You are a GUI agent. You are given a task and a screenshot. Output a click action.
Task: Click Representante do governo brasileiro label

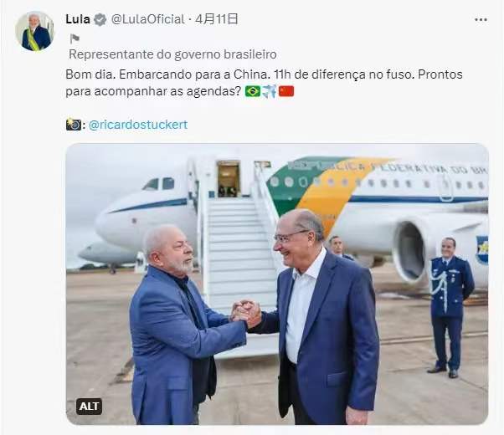pyautogui.click(x=172, y=54)
